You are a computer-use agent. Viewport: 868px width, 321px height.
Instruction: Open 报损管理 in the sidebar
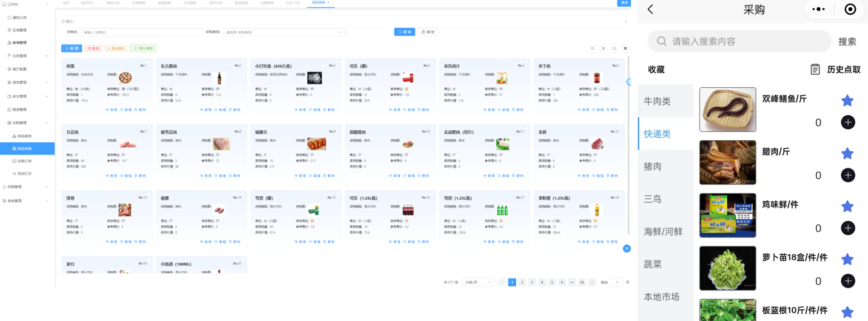pos(20,109)
